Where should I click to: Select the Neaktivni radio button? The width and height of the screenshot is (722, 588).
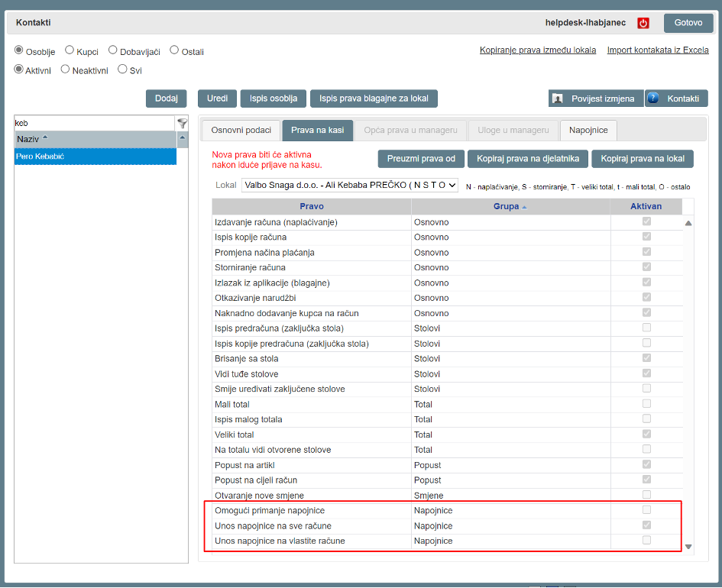pos(65,69)
